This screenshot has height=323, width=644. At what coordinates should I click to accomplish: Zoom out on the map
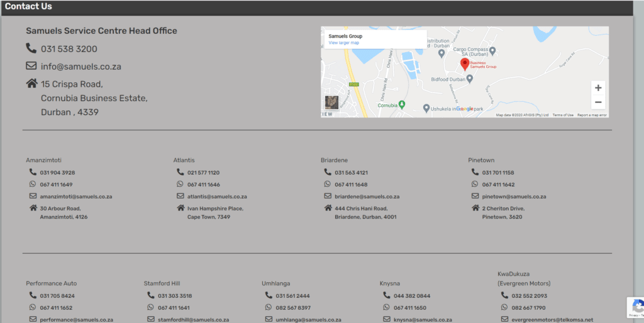(x=598, y=102)
